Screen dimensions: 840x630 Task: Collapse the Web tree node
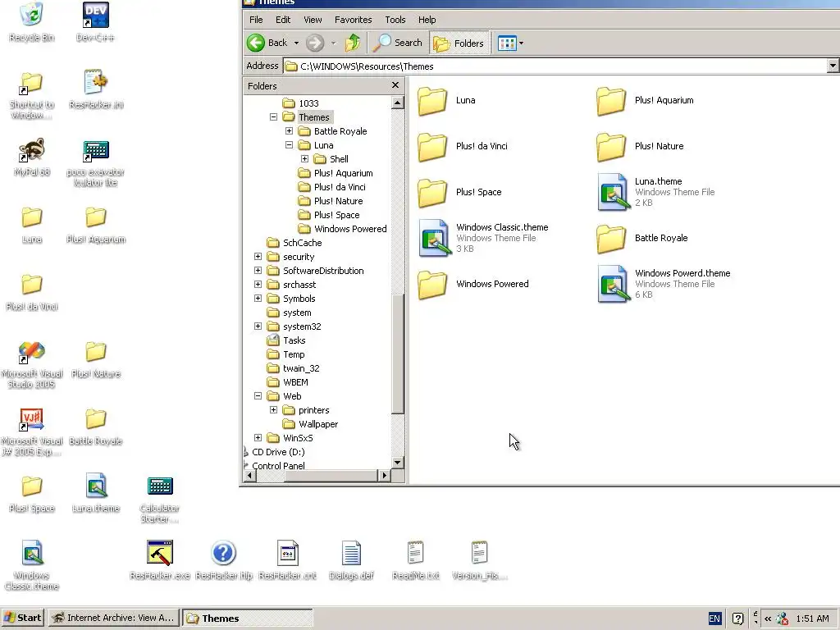click(x=258, y=396)
